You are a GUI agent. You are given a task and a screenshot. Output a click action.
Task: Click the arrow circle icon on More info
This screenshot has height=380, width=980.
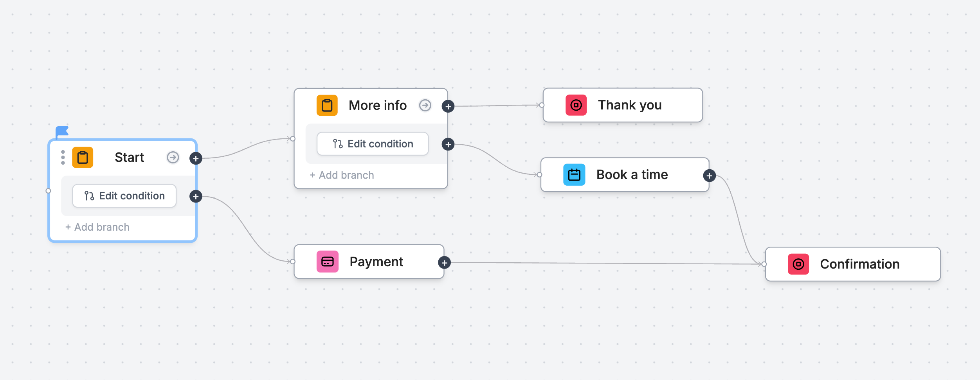(x=425, y=106)
